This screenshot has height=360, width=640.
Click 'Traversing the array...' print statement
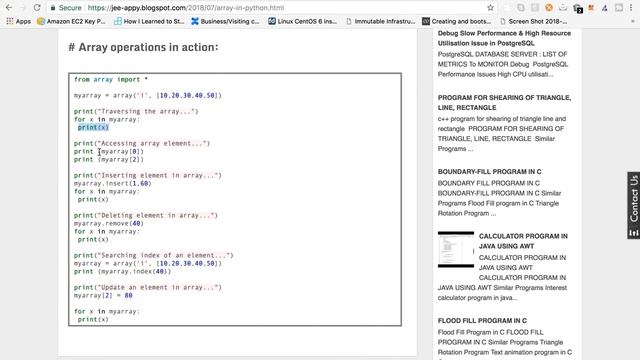[x=136, y=111]
